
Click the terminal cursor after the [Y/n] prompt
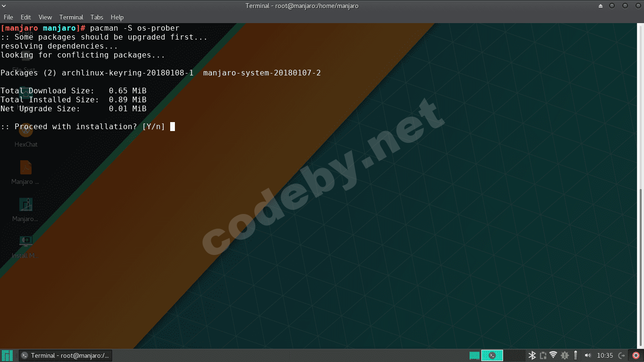point(173,126)
